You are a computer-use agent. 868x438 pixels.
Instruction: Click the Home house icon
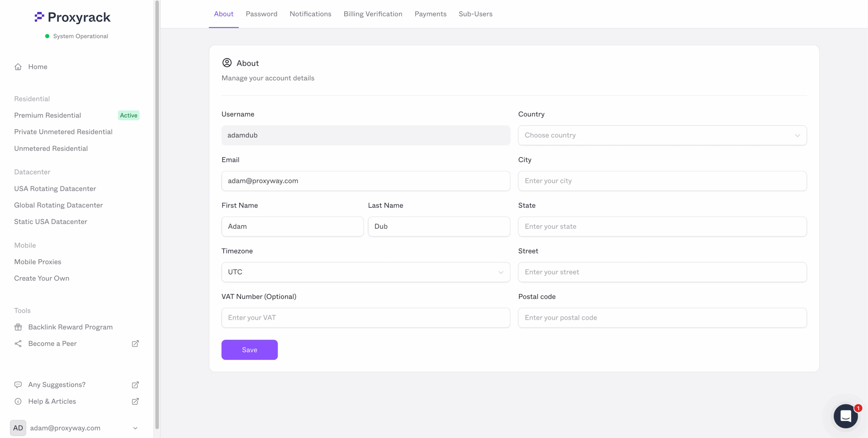coord(18,67)
